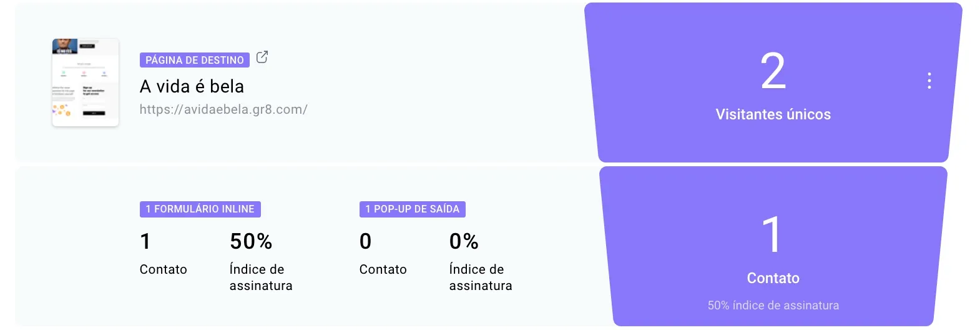Click exit pop-up Índice de assinatura label
The height and width of the screenshot is (330, 980).
481,277
